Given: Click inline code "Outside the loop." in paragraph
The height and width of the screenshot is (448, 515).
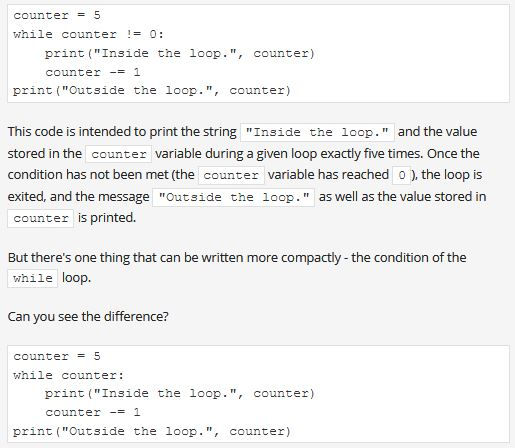Looking at the screenshot, I should click(x=233, y=197).
